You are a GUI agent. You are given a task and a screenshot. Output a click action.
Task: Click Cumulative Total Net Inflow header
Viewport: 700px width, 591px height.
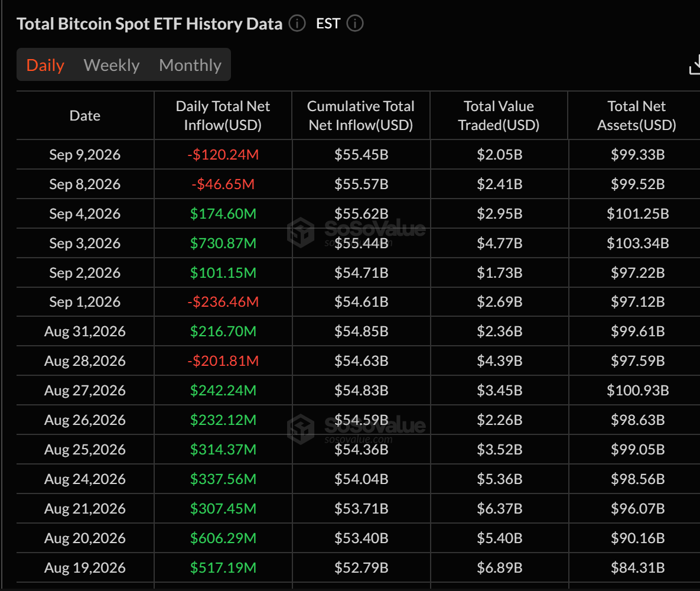(361, 116)
